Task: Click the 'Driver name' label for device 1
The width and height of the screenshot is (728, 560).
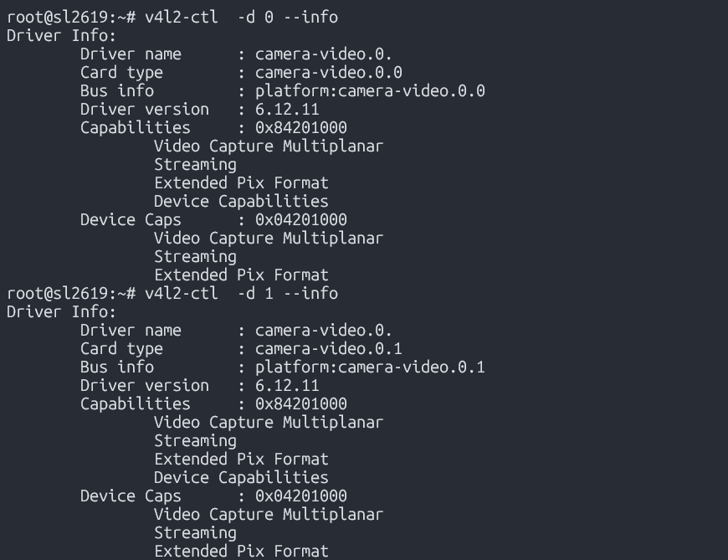Action: tap(131, 330)
